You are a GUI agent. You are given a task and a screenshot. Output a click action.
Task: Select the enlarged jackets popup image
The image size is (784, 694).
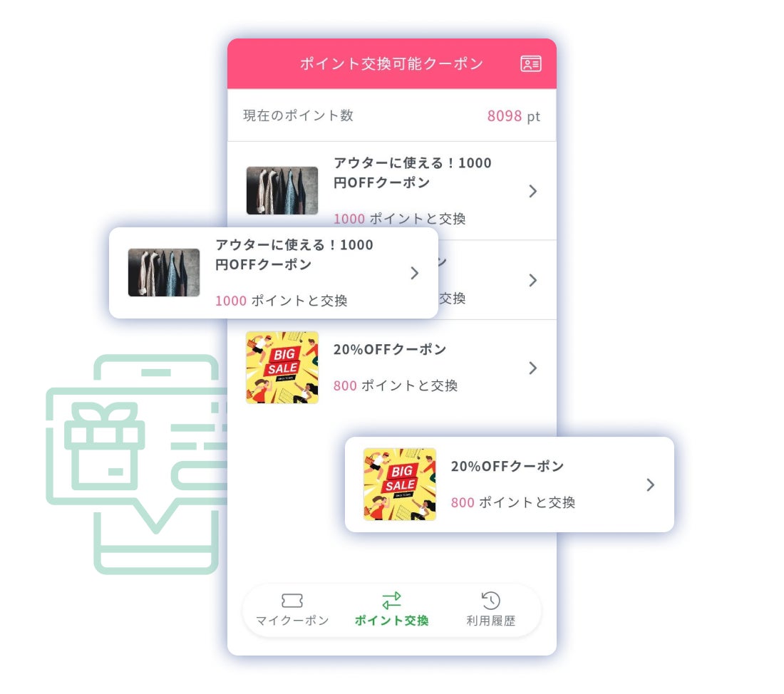pyautogui.click(x=163, y=272)
